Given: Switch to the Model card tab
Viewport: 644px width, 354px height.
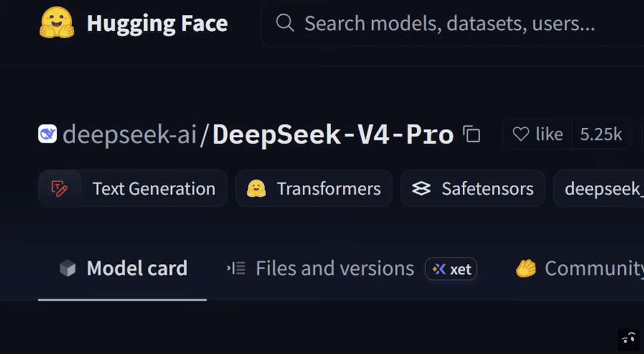Looking at the screenshot, I should pos(123,269).
